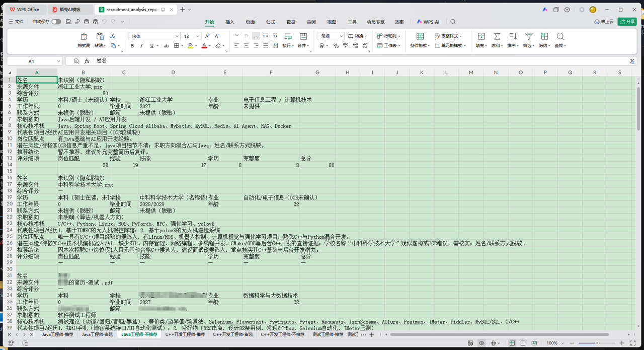Toggle Bold formatting
Screen dimensions: 644x350
tap(132, 46)
